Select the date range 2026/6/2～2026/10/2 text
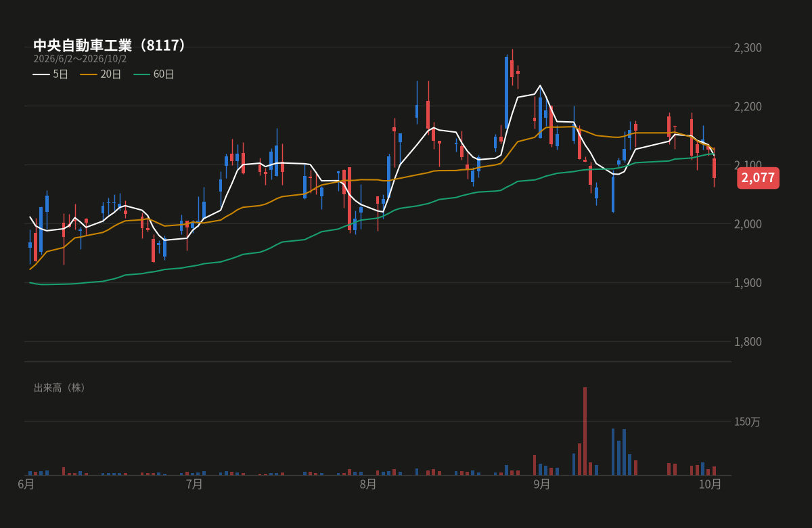Screen dimensions: 812x528 pyautogui.click(x=80, y=59)
